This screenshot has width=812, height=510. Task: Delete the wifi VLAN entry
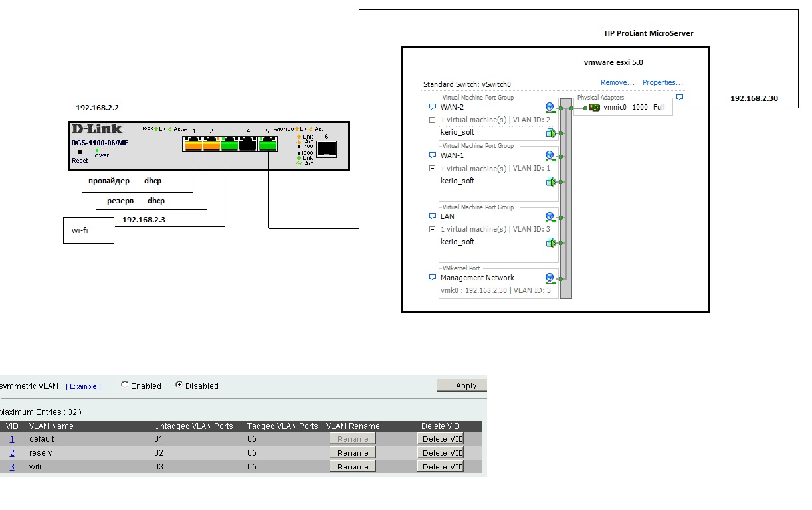coord(440,467)
